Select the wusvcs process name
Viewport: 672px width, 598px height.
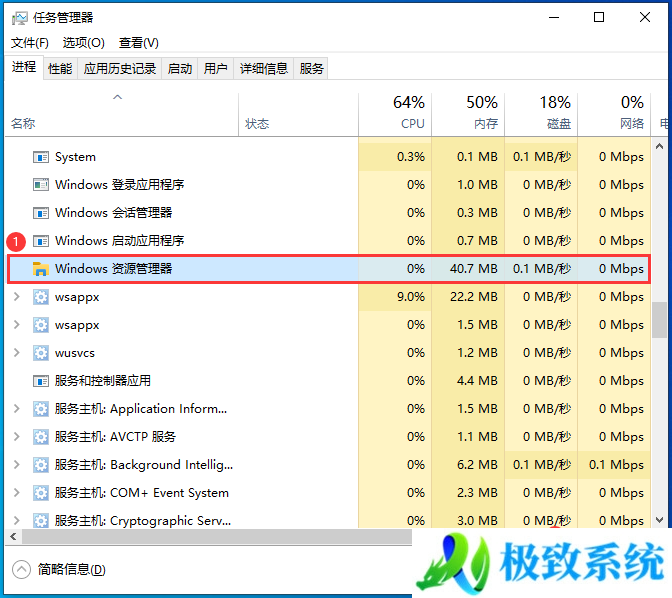pyautogui.click(x=75, y=353)
